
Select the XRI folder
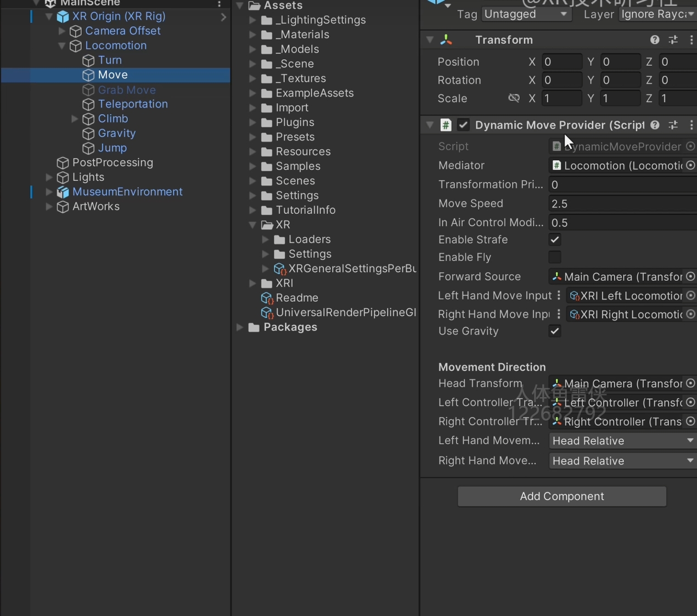pyautogui.click(x=284, y=283)
